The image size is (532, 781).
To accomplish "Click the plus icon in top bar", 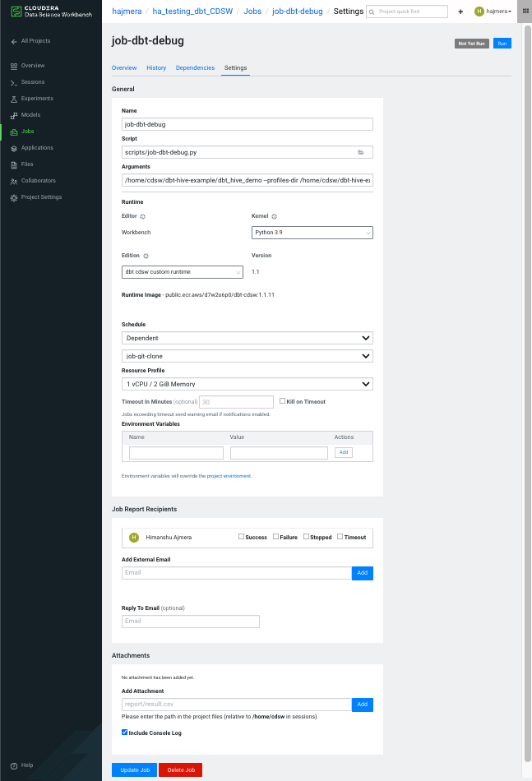I will click(460, 12).
